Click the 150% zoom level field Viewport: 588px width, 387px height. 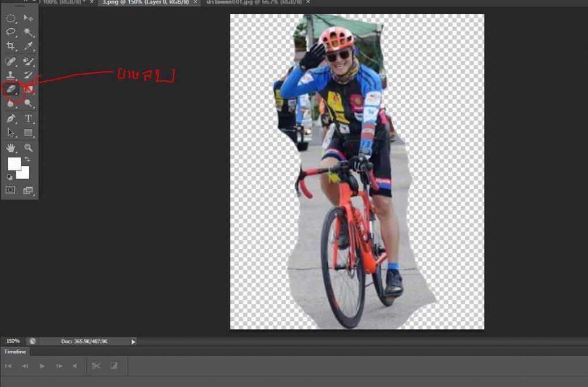[x=13, y=342]
